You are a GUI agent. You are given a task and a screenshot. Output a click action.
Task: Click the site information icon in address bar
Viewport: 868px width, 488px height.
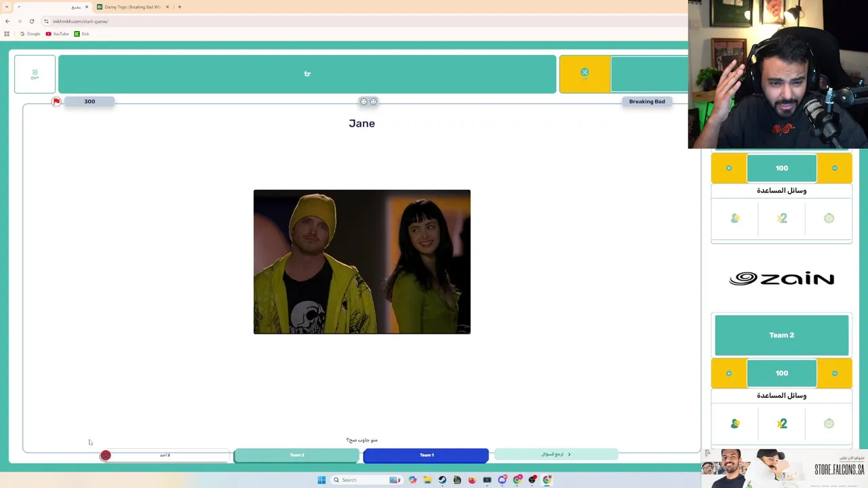click(46, 21)
